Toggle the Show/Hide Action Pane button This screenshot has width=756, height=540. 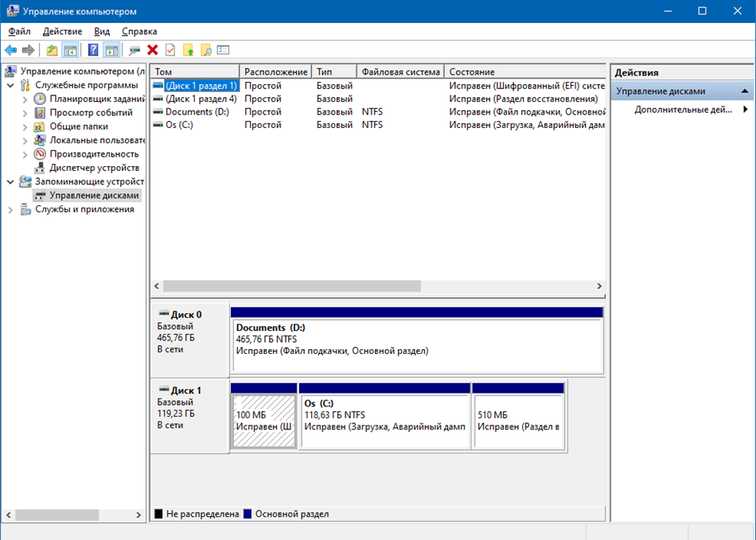(x=111, y=50)
